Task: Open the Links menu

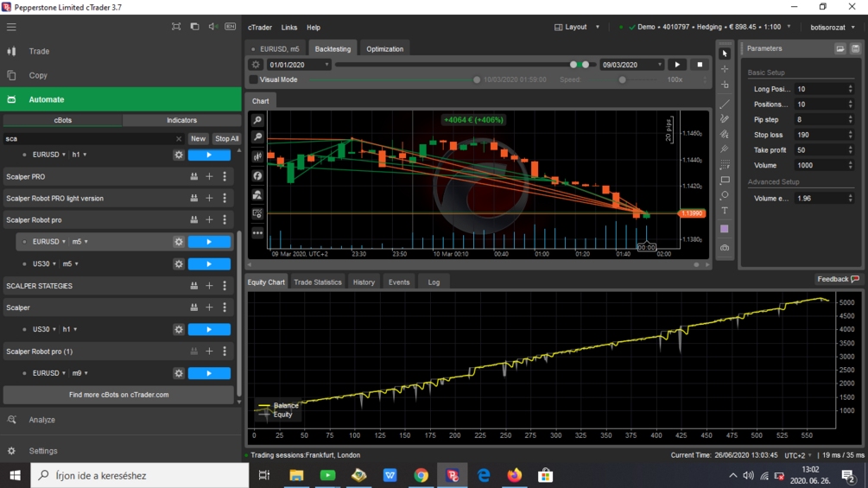Action: [x=289, y=28]
